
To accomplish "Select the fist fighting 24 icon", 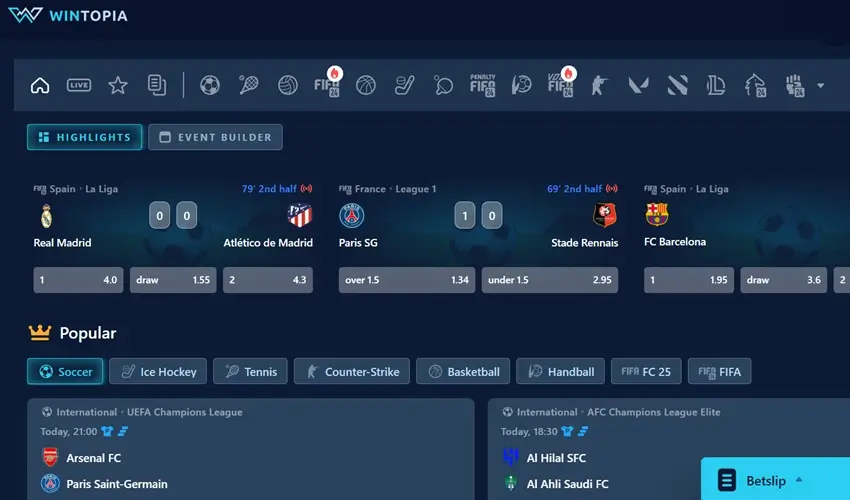I will 795,85.
